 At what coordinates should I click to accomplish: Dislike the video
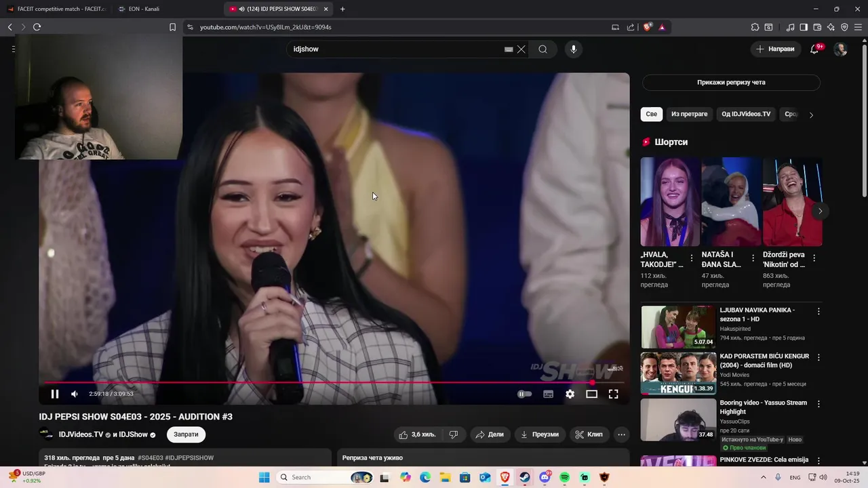pos(454,434)
